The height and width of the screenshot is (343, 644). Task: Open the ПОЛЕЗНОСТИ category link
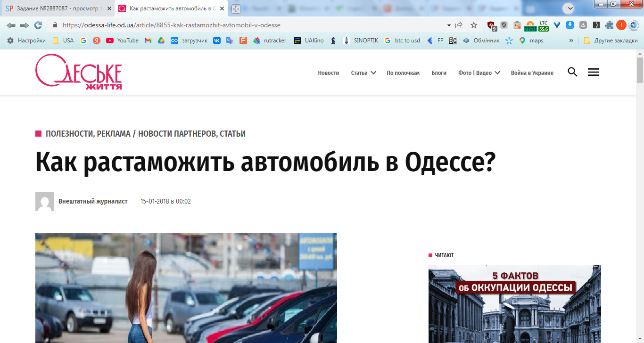coord(69,134)
